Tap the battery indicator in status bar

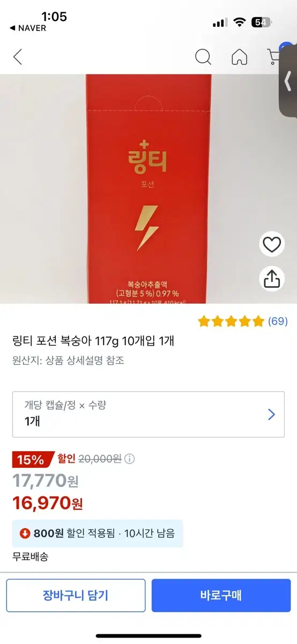[x=262, y=23]
